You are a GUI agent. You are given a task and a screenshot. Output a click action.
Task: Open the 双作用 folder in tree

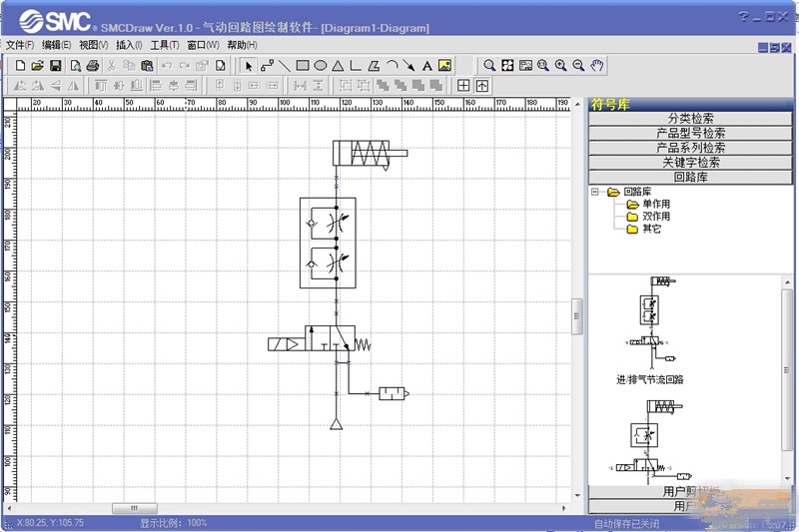(x=655, y=217)
